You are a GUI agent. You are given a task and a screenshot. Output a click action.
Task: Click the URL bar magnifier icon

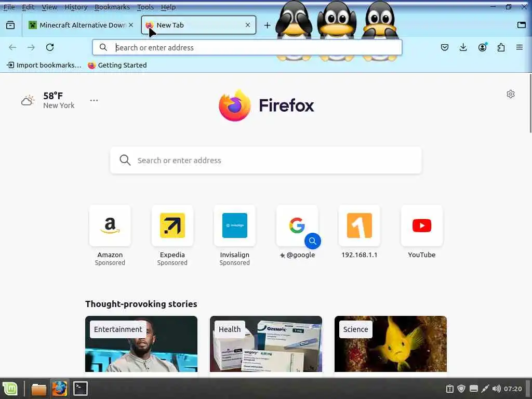tap(103, 47)
